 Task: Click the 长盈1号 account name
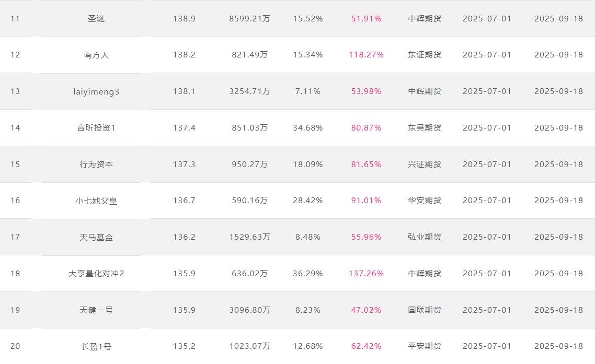click(96, 346)
